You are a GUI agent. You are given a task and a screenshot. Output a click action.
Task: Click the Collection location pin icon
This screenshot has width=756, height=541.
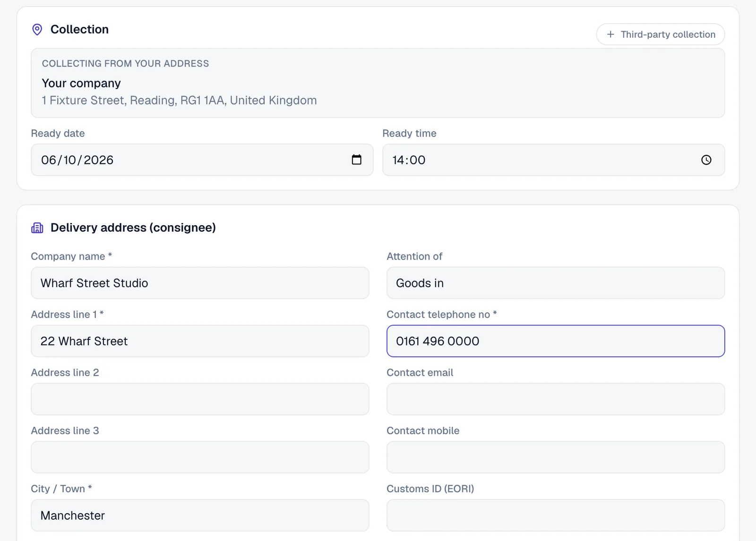point(37,29)
